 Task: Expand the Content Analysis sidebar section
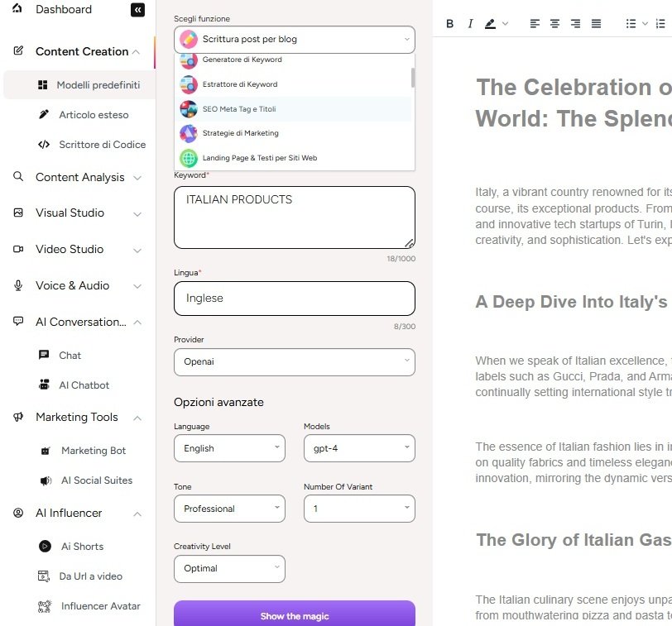pos(79,177)
